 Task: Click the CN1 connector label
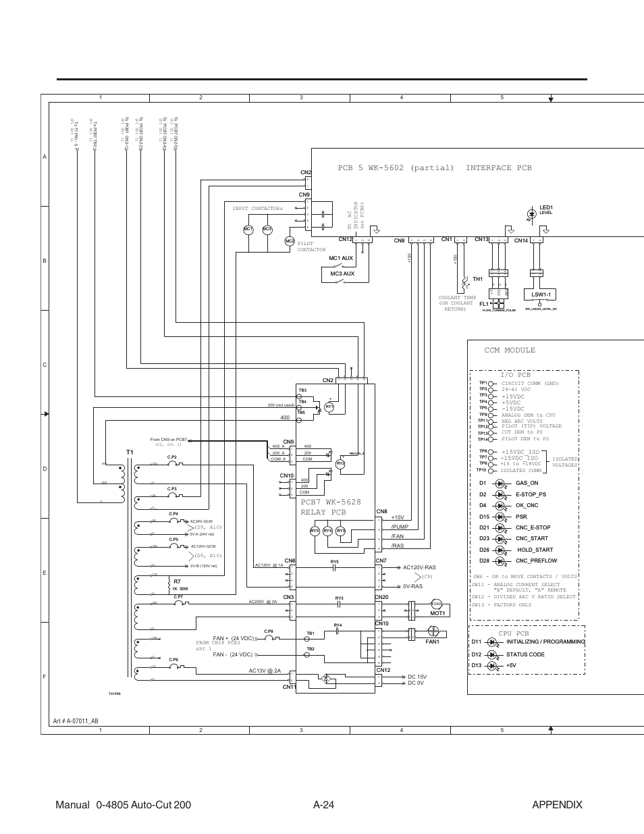pos(446,240)
